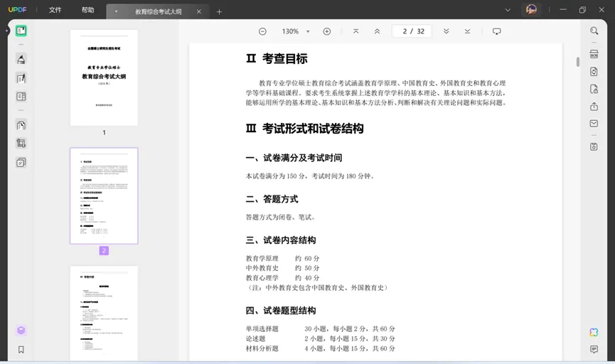Image resolution: width=615 pixels, height=364 pixels.
Task: Click the UPDF logo
Action: 18,10
